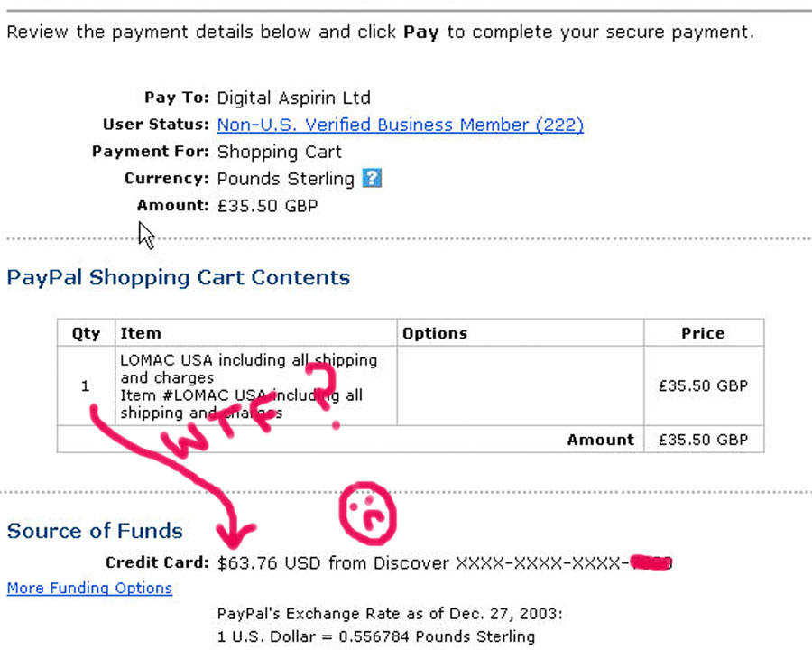Click the quantity value 1 in the cart

(x=86, y=385)
